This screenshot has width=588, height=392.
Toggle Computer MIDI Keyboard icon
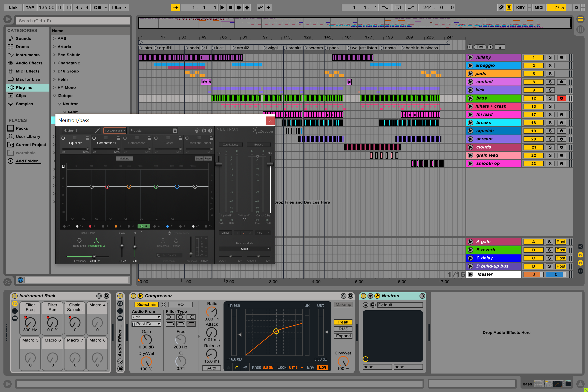pyautogui.click(x=509, y=8)
